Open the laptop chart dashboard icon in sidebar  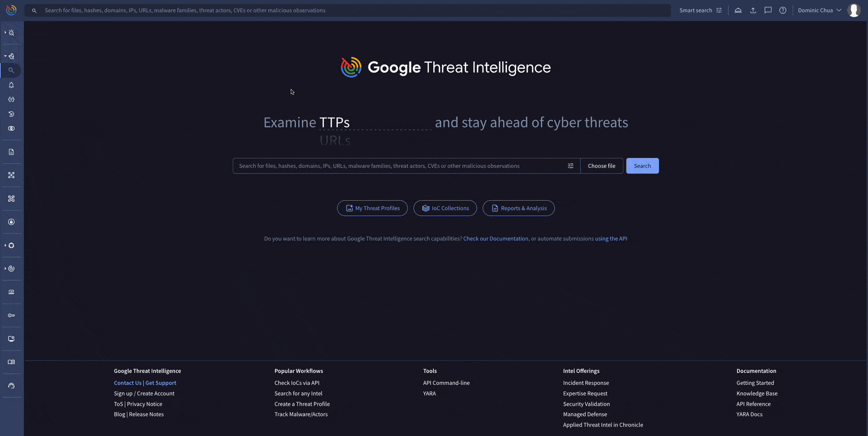[x=11, y=292]
